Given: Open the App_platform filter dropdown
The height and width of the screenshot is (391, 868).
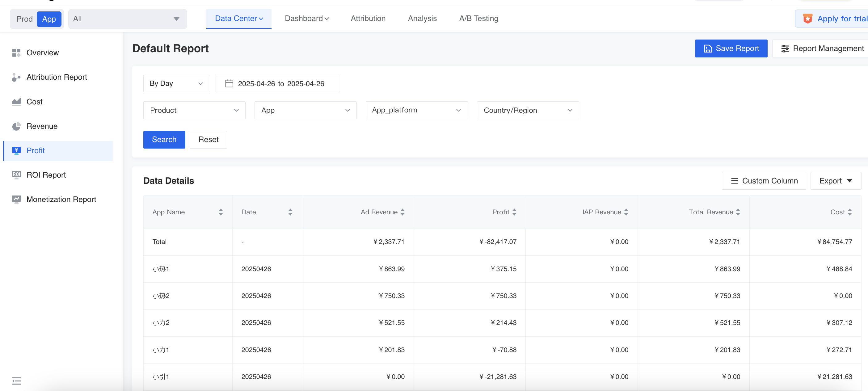Looking at the screenshot, I should coord(416,110).
